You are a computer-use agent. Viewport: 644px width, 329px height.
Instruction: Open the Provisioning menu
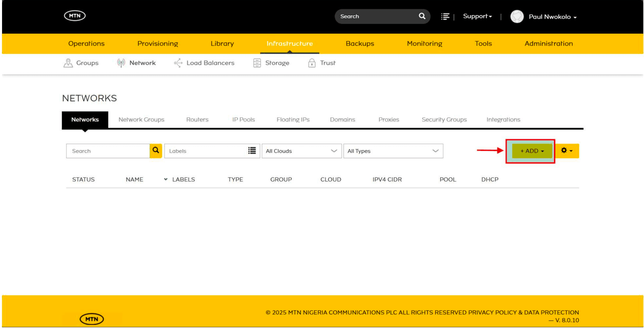click(x=158, y=44)
